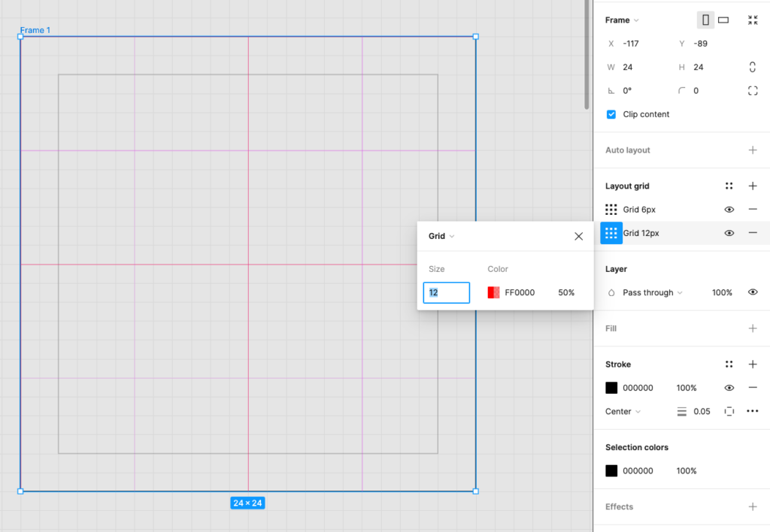Viewport: 770px width, 532px height.
Task: Click the stroke hex 000000 field
Action: click(638, 388)
